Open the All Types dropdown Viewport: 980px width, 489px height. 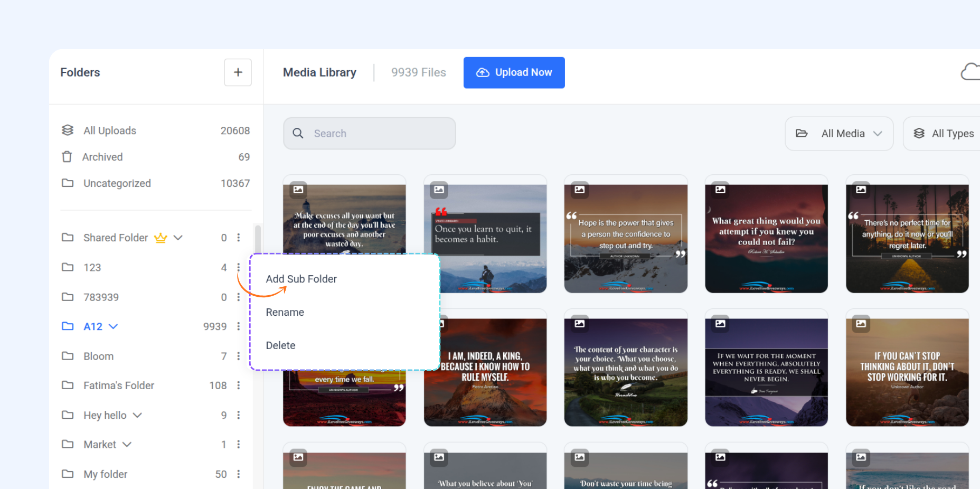click(x=942, y=134)
